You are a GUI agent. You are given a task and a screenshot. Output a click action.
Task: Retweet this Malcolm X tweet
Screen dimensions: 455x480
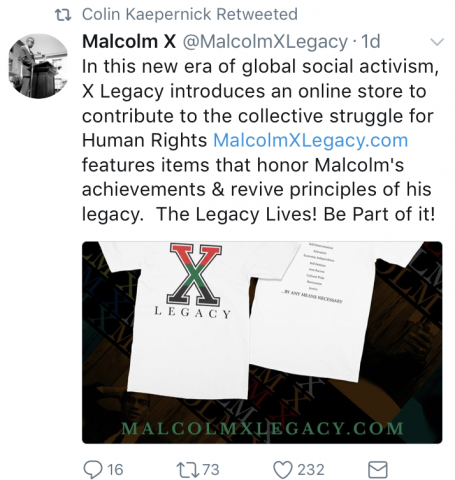click(x=186, y=469)
